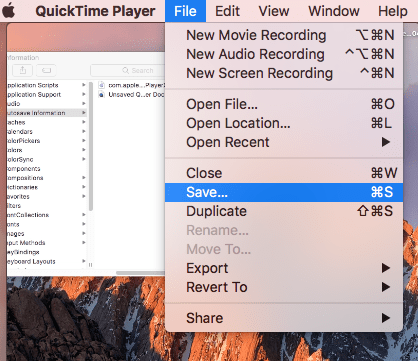
Task: Choose Duplicate from the File menu
Action: click(x=284, y=211)
